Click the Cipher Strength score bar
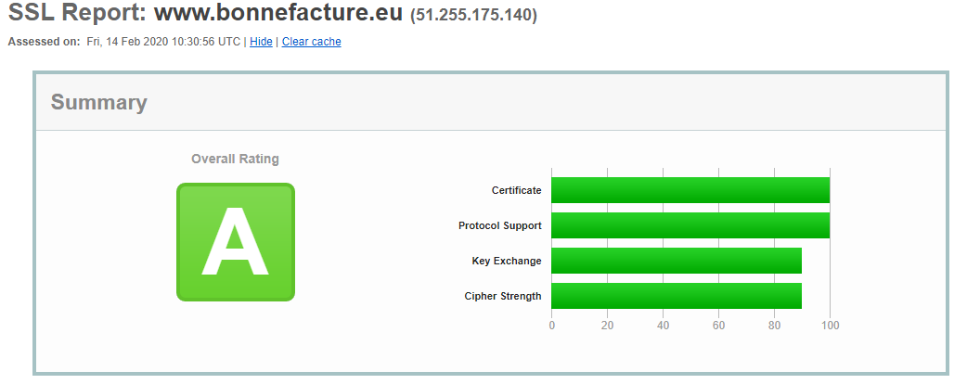 point(676,296)
